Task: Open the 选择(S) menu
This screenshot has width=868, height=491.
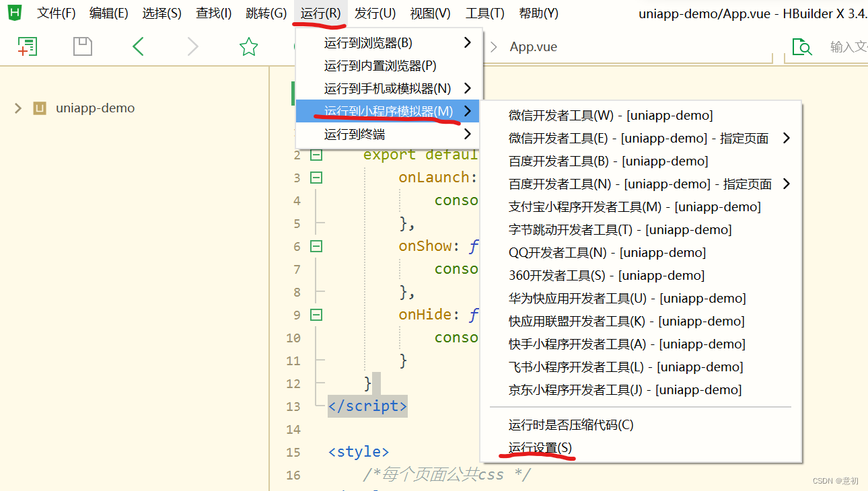Action: click(161, 13)
